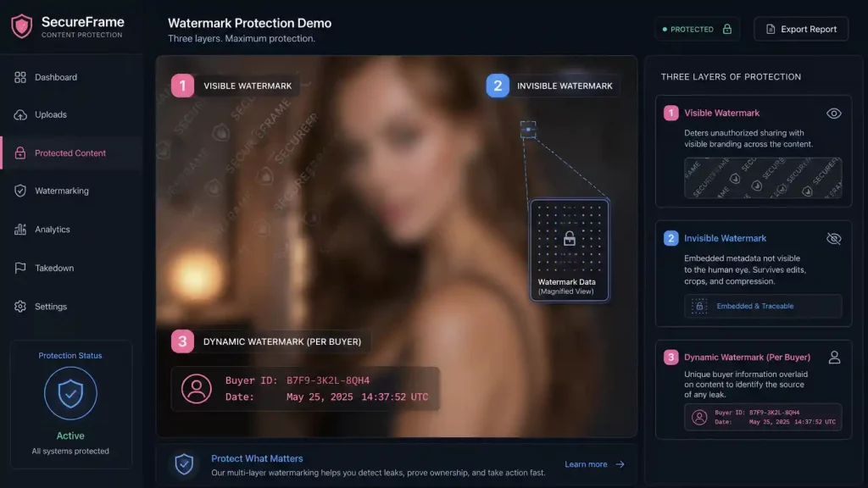The width and height of the screenshot is (868, 488).
Task: Click the Watermarking shield icon
Action: (20, 191)
